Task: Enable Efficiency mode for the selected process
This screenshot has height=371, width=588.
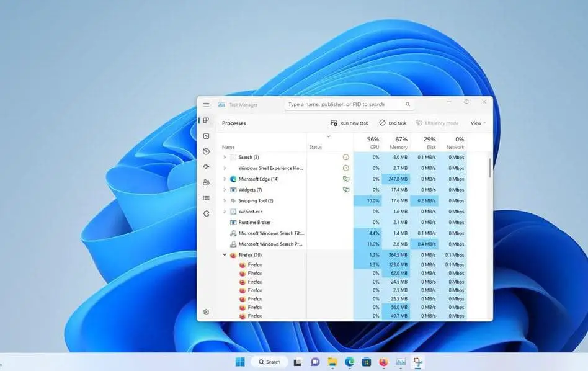Action: 437,123
